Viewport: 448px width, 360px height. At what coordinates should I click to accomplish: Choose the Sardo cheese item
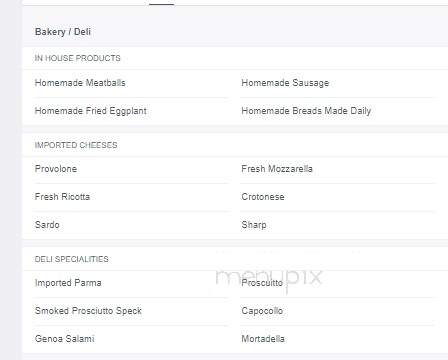[x=47, y=225]
